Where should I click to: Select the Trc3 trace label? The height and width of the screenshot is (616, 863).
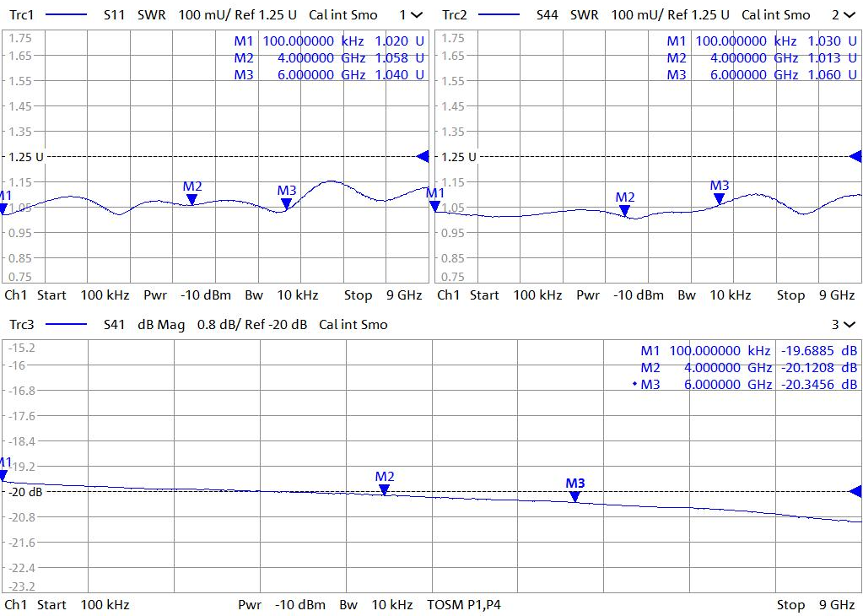(x=20, y=325)
